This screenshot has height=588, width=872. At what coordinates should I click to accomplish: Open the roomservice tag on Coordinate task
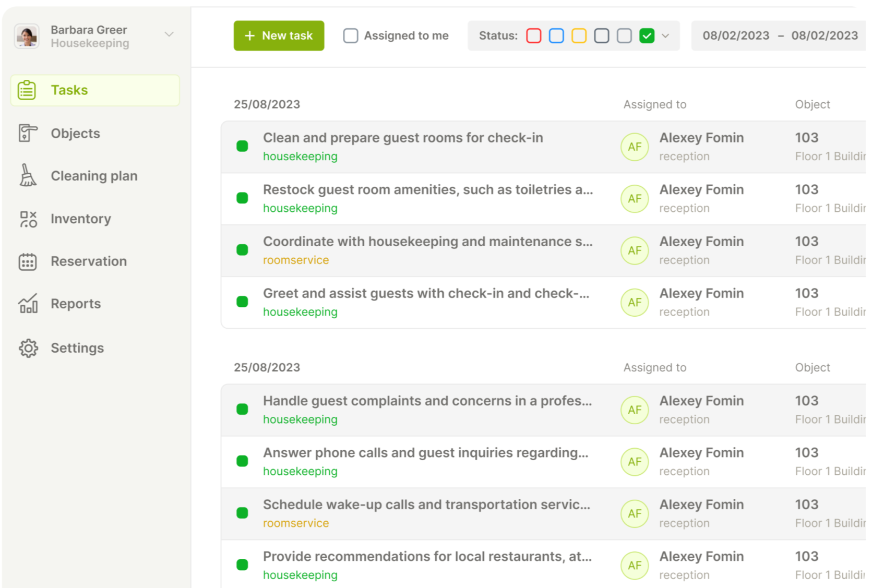(x=296, y=260)
